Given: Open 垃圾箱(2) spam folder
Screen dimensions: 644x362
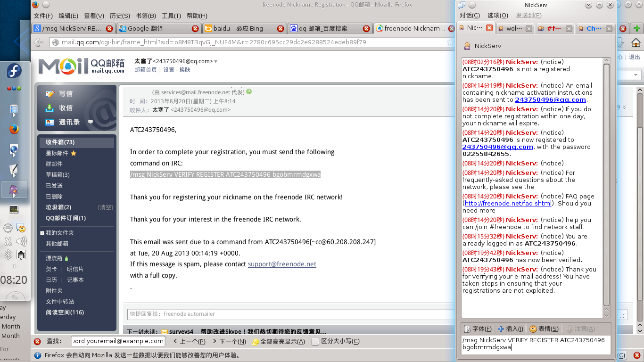Looking at the screenshot, I should [58, 207].
